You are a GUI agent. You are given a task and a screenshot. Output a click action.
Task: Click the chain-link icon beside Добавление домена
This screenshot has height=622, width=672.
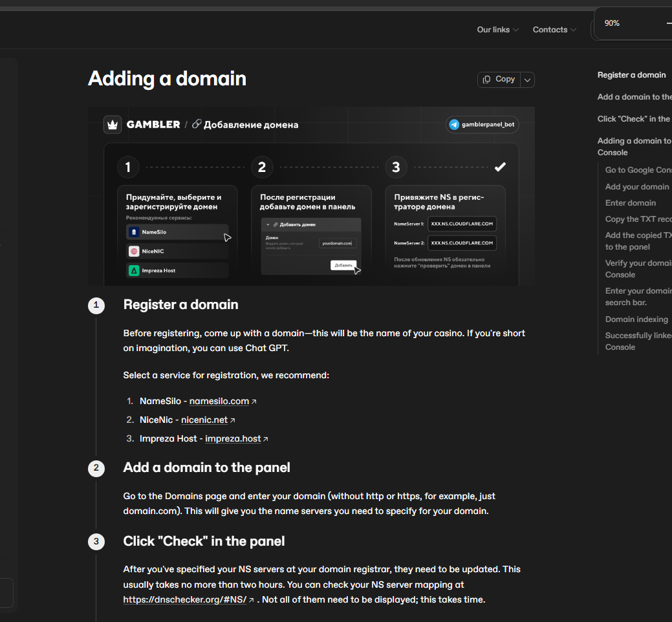tap(197, 124)
